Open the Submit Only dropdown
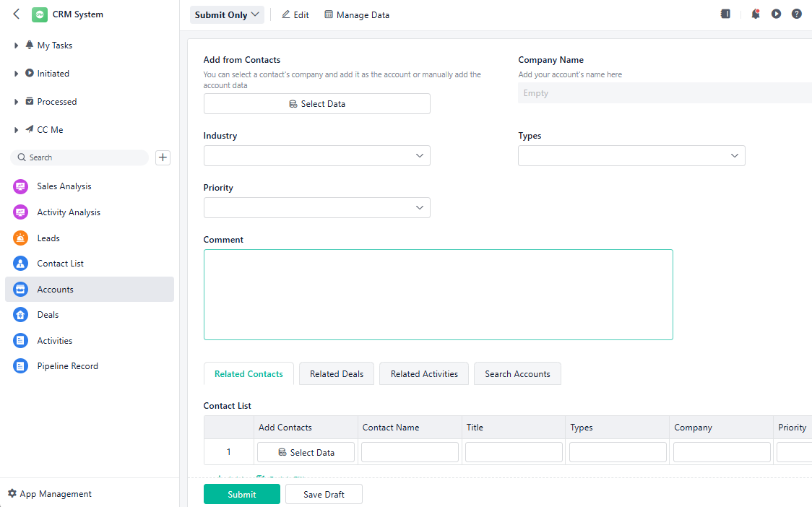 coord(227,14)
